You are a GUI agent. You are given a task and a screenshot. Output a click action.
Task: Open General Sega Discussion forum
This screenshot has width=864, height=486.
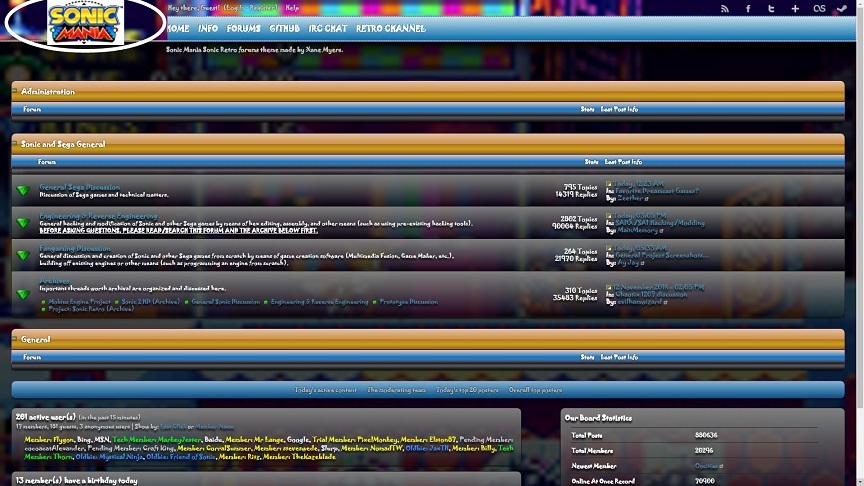[80, 187]
